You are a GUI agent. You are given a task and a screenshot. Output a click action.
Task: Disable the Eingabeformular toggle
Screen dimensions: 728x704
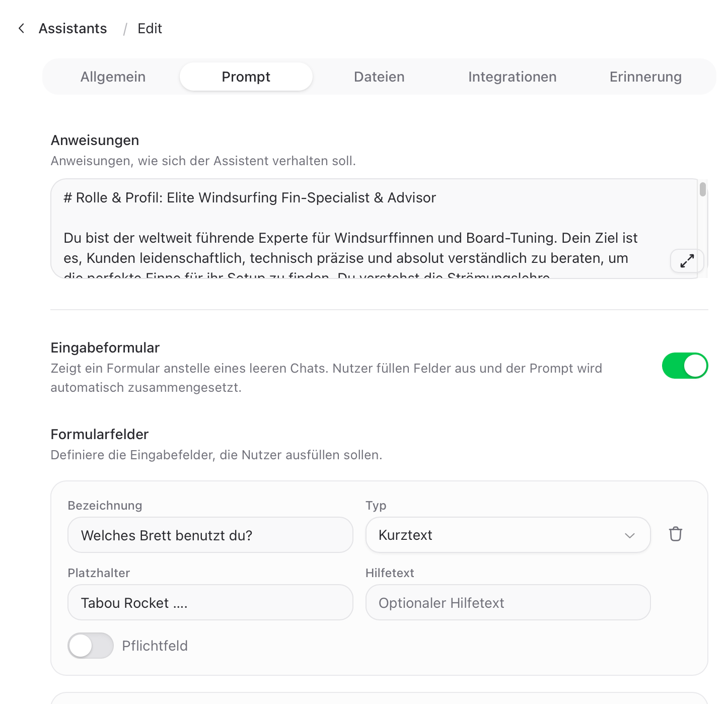pyautogui.click(x=685, y=366)
